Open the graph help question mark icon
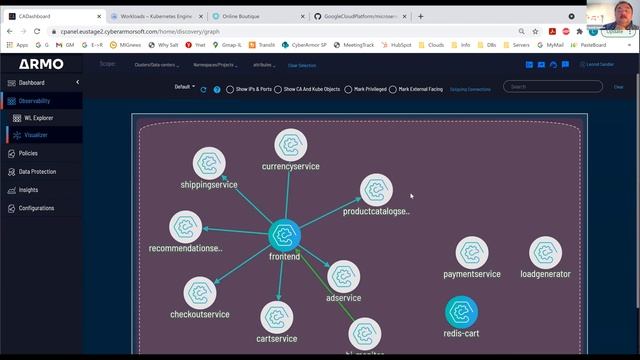Viewport: 640px width, 360px height. click(x=217, y=89)
